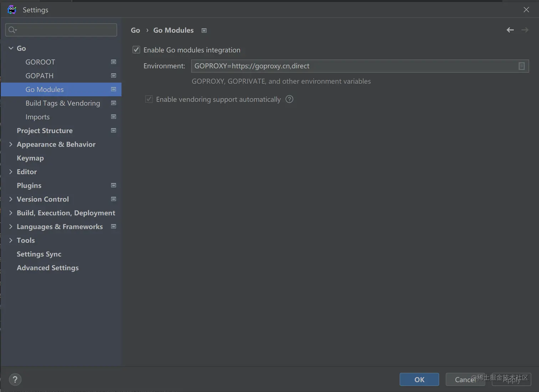Toggle Enable Go modules integration checkbox

click(x=136, y=50)
